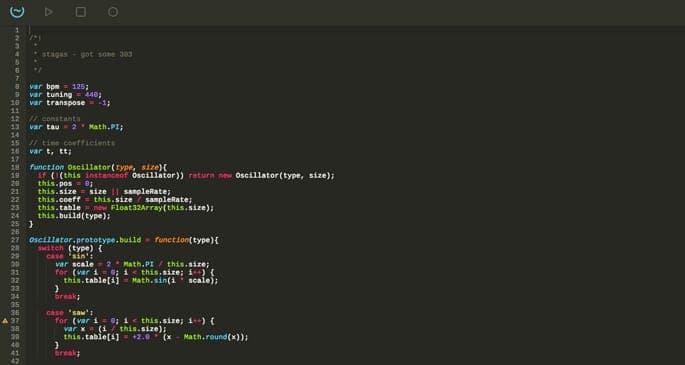The image size is (685, 365).
Task: Click the 'break;' on line 41
Action: click(68, 353)
